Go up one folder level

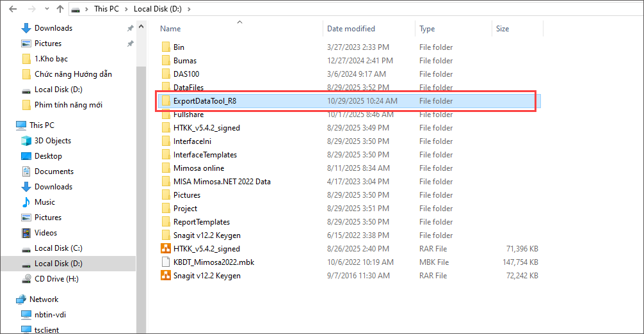60,9
